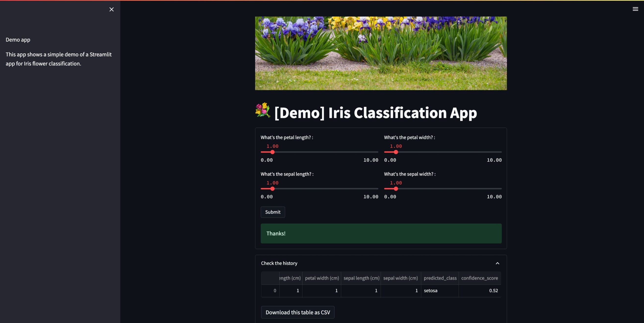Click the Submit button
The height and width of the screenshot is (323, 644).
[x=273, y=212]
